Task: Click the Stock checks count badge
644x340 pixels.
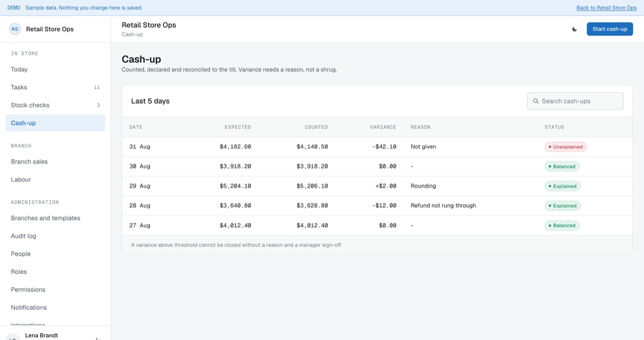Action: point(98,105)
